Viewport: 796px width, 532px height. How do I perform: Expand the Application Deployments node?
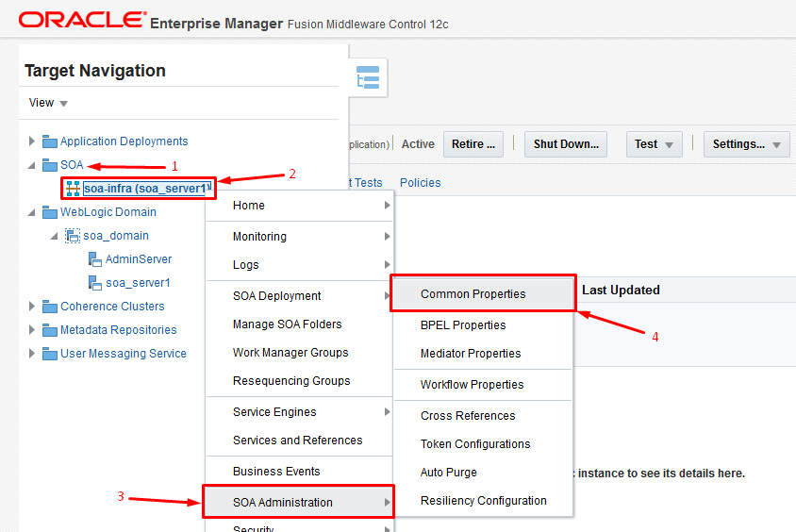[x=31, y=141]
